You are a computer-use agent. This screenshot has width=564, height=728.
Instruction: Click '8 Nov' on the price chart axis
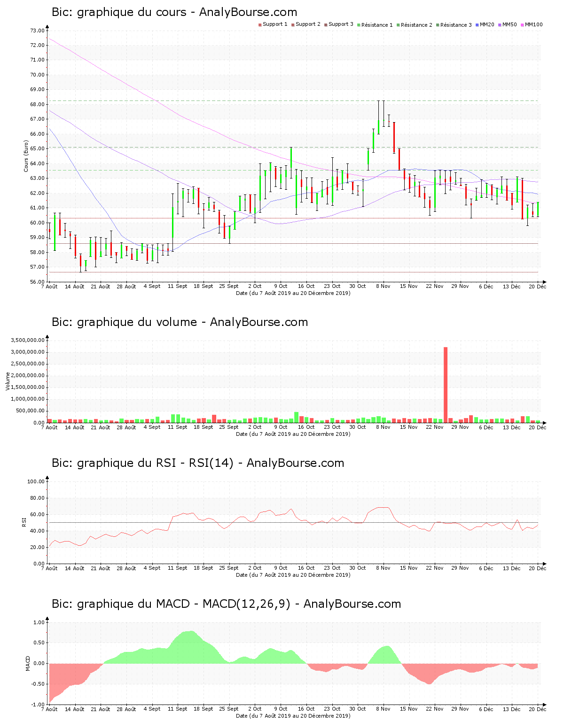click(x=383, y=286)
